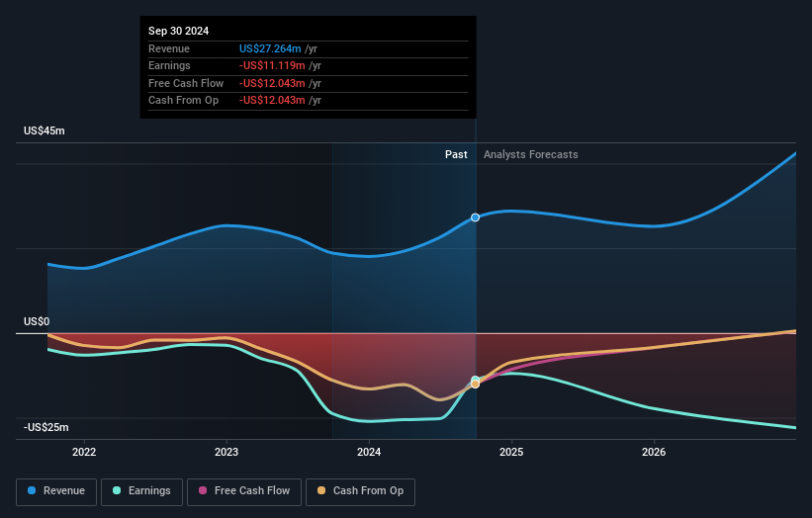
Task: Toggle the Revenue legend series
Action: 56,491
